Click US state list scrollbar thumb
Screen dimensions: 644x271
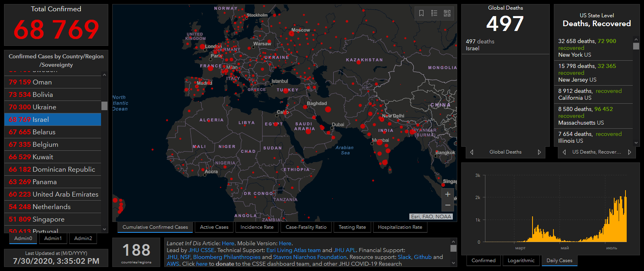(636, 46)
